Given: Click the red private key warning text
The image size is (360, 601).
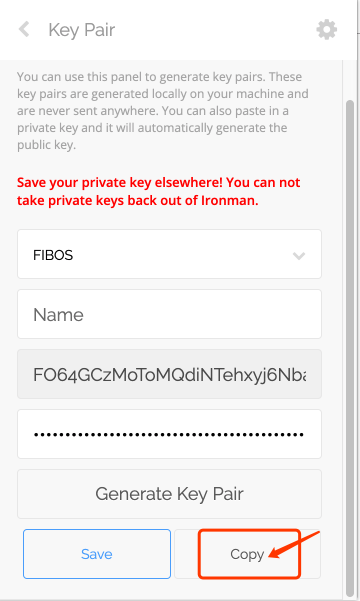Looking at the screenshot, I should click(158, 191).
